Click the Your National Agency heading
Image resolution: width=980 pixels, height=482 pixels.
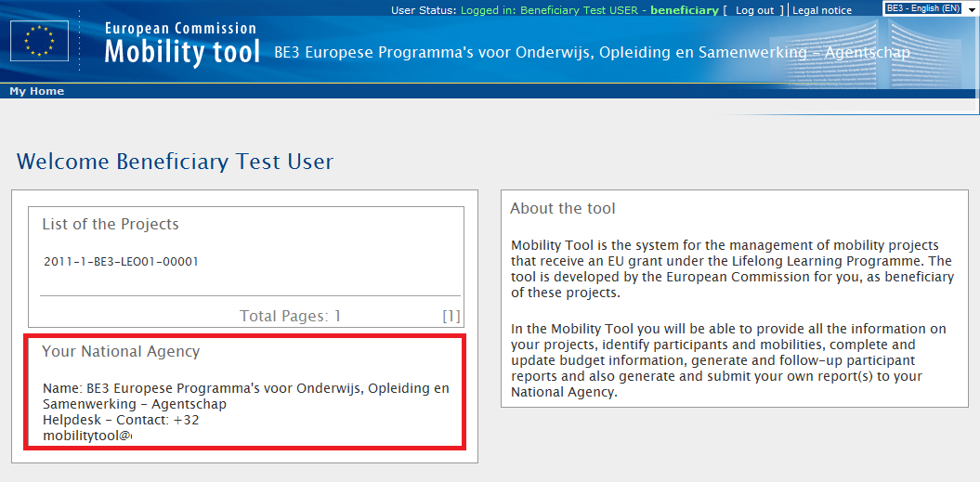tap(121, 351)
